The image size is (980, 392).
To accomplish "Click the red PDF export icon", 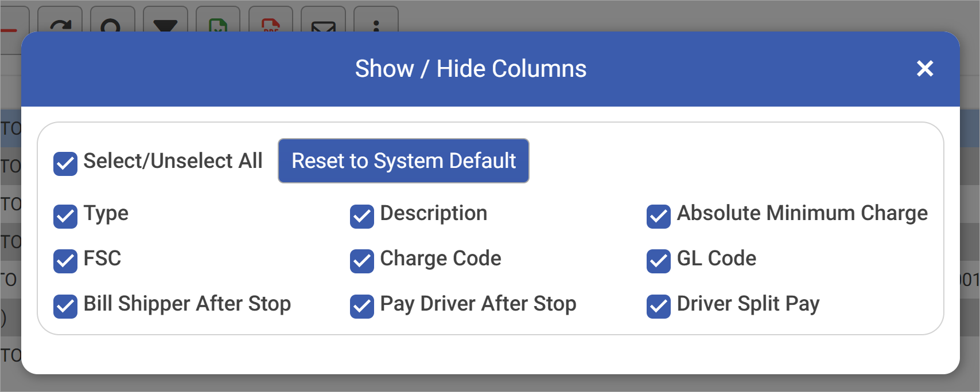I will [x=271, y=24].
